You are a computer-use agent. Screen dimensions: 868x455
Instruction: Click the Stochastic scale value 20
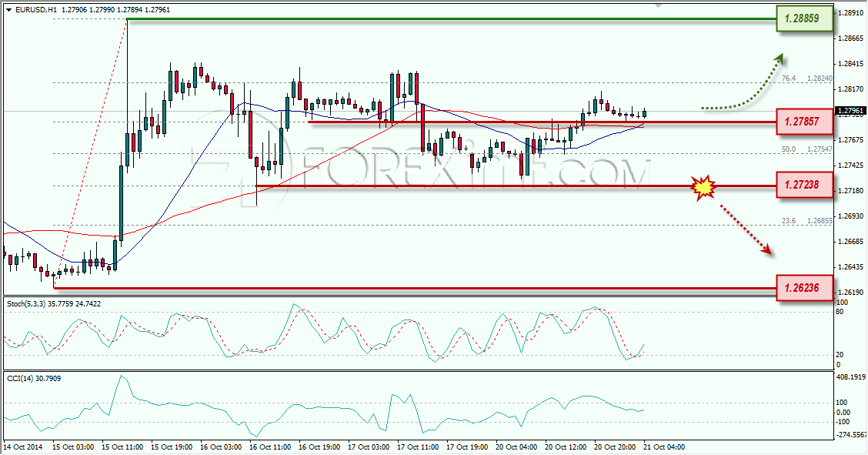point(840,355)
